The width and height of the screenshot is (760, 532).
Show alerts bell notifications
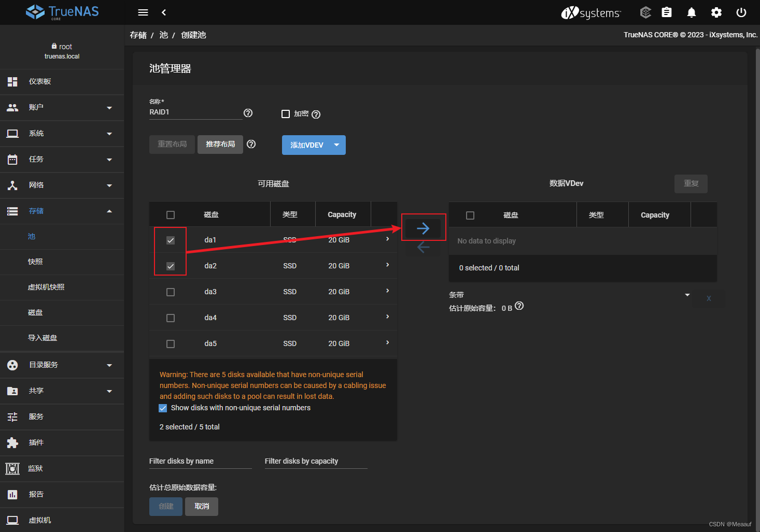[692, 12]
